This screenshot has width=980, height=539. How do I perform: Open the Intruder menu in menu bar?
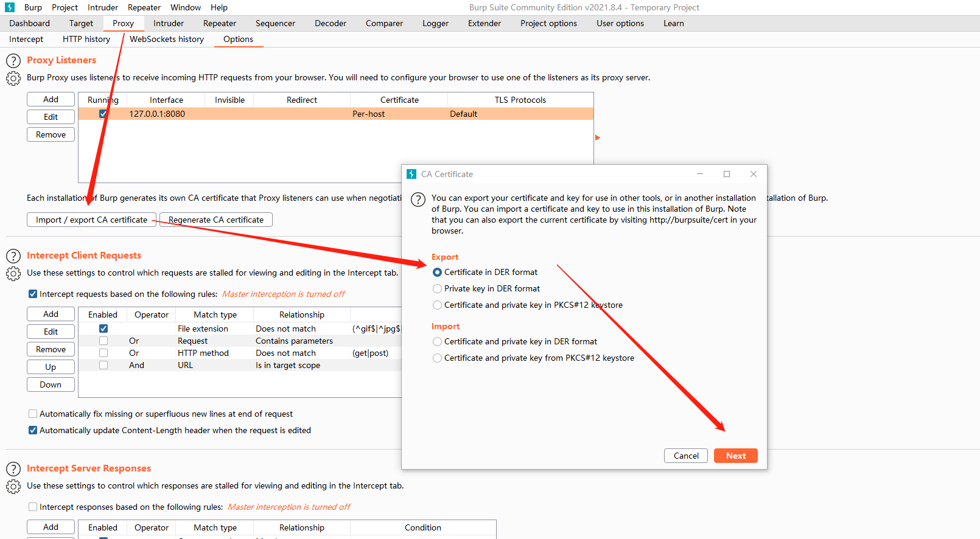point(103,7)
